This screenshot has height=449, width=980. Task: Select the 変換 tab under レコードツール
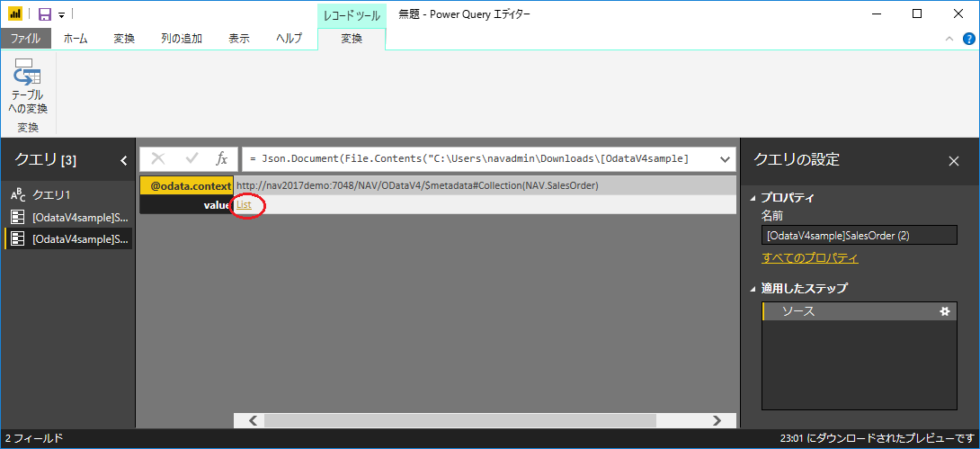click(x=352, y=39)
